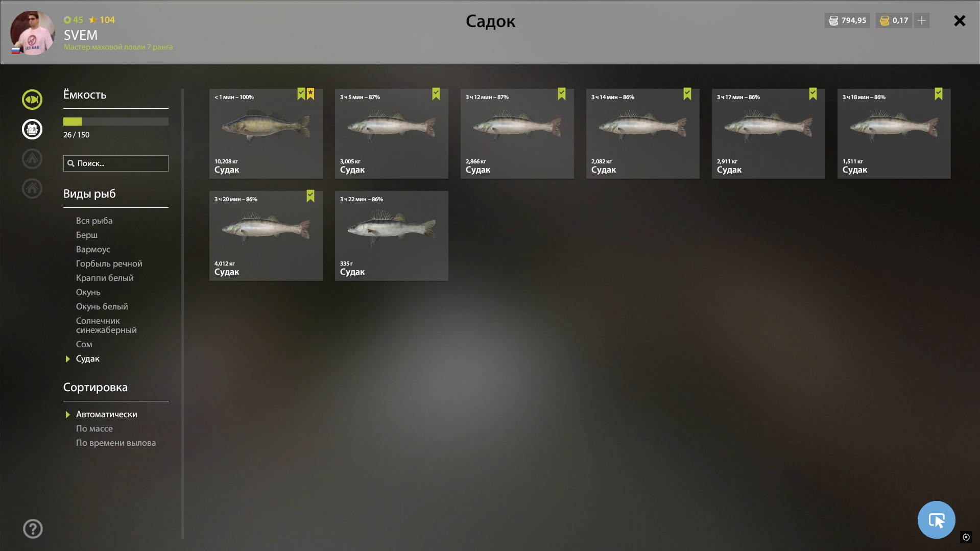Toggle the bookmark flag on the 4,012 кг Судак
The height and width of the screenshot is (551, 980).
click(310, 196)
